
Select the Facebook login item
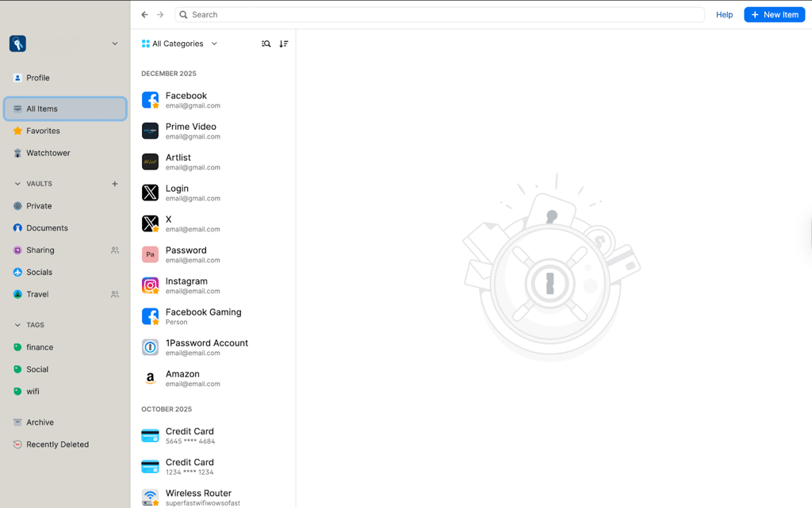[x=213, y=100]
